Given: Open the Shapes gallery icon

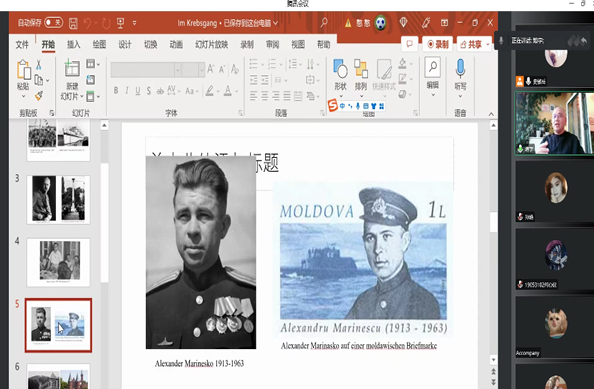Looking at the screenshot, I should click(x=340, y=69).
